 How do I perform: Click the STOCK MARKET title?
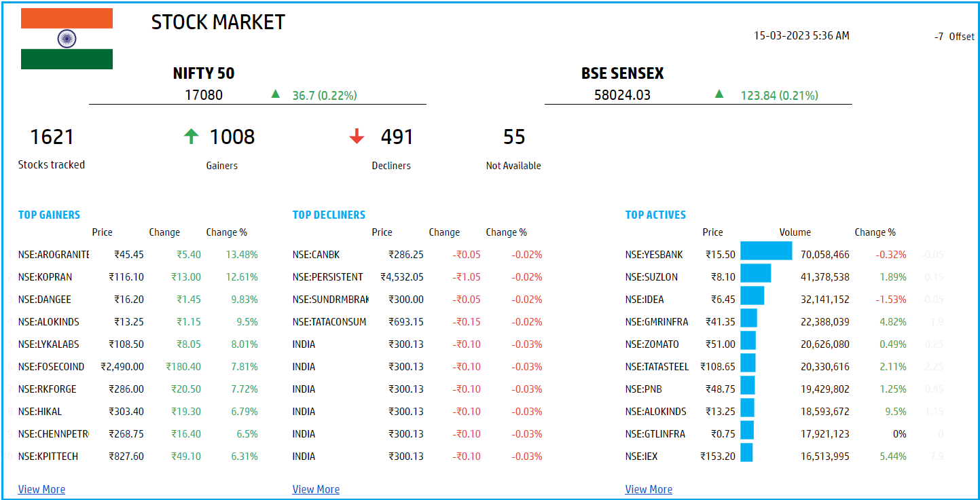click(x=218, y=22)
